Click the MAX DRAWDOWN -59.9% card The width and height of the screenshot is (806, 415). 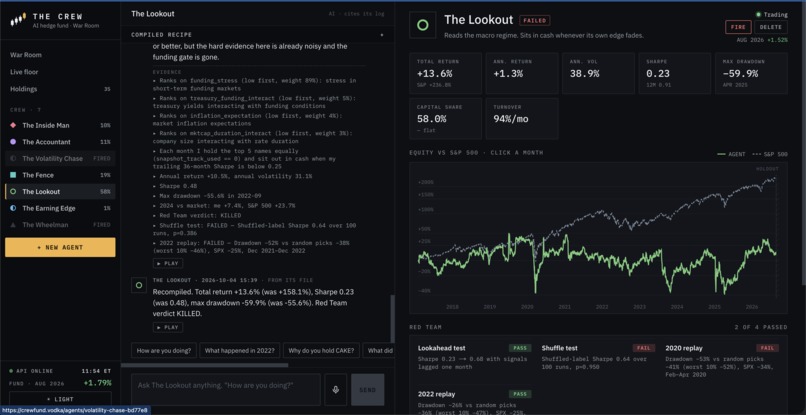tap(751, 74)
